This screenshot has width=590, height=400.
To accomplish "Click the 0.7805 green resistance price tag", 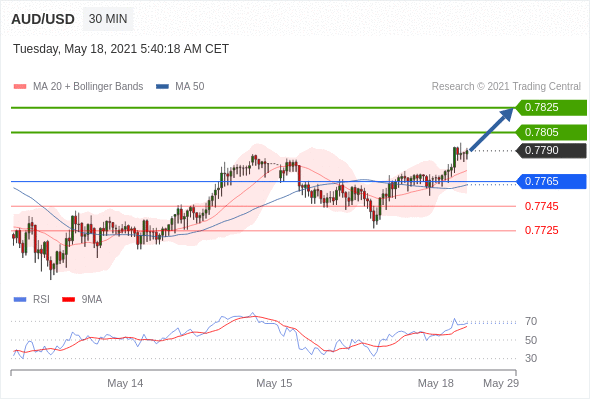I will coord(551,132).
